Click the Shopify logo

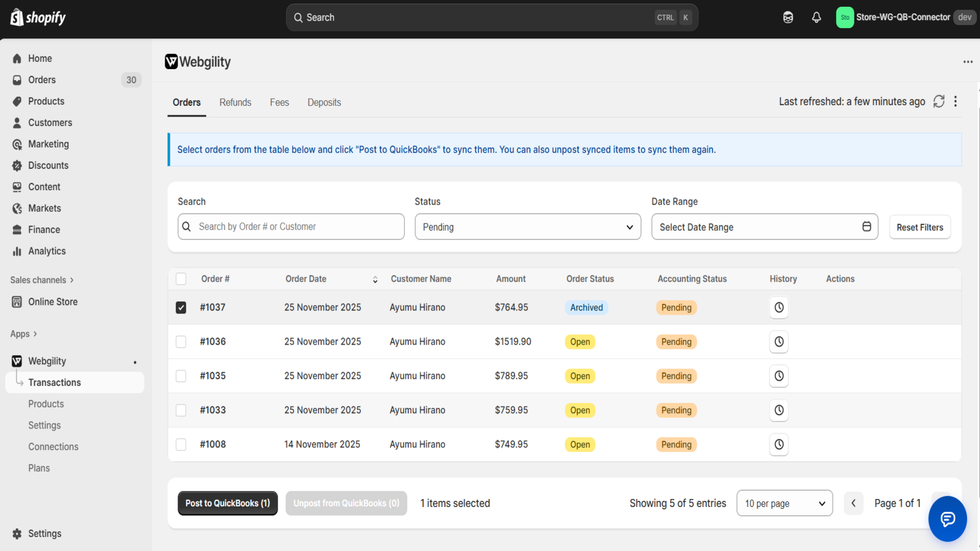(38, 18)
